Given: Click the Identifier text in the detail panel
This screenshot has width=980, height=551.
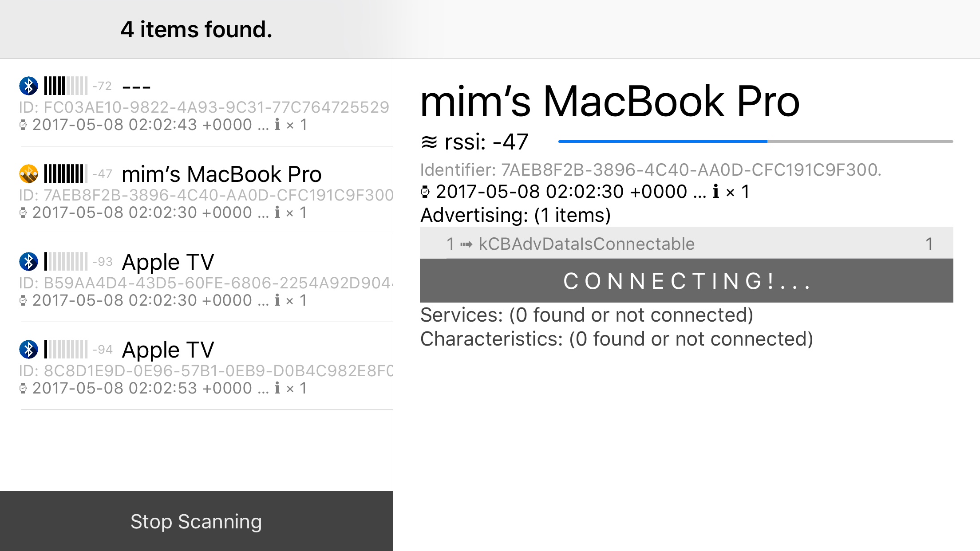Looking at the screenshot, I should click(x=651, y=170).
